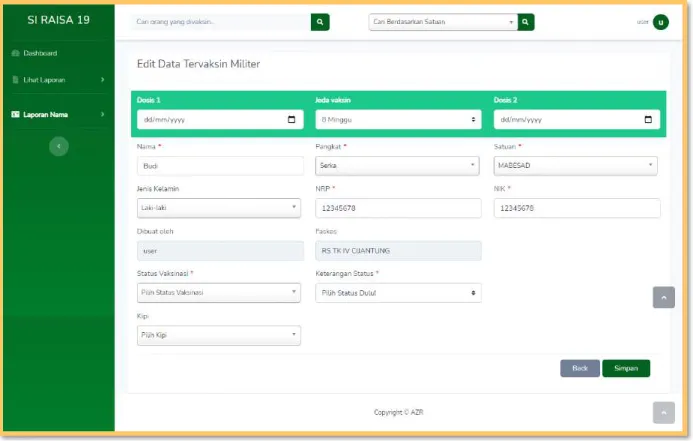Expand the Pangkat dropdown showing Serka
Image resolution: width=693 pixels, height=441 pixels.
(x=397, y=165)
